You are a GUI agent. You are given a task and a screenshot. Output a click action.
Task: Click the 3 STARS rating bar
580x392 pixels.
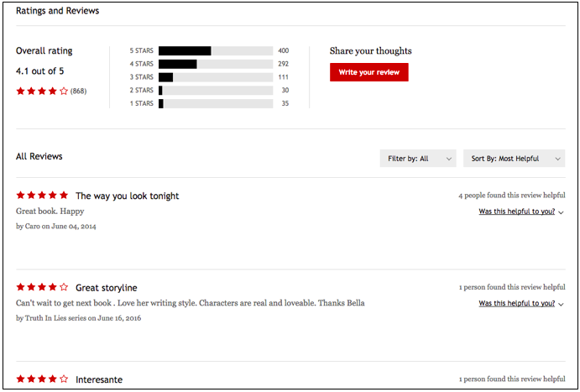pos(216,77)
